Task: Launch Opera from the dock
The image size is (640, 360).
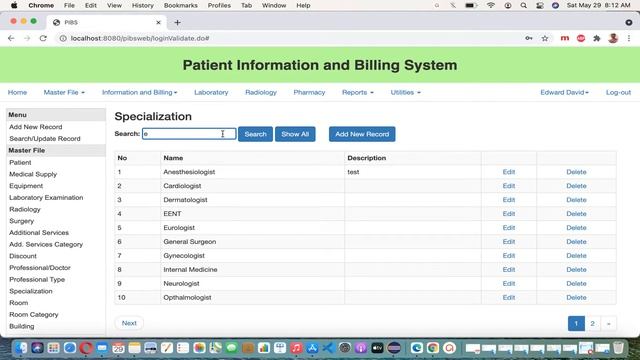Action: (86, 348)
